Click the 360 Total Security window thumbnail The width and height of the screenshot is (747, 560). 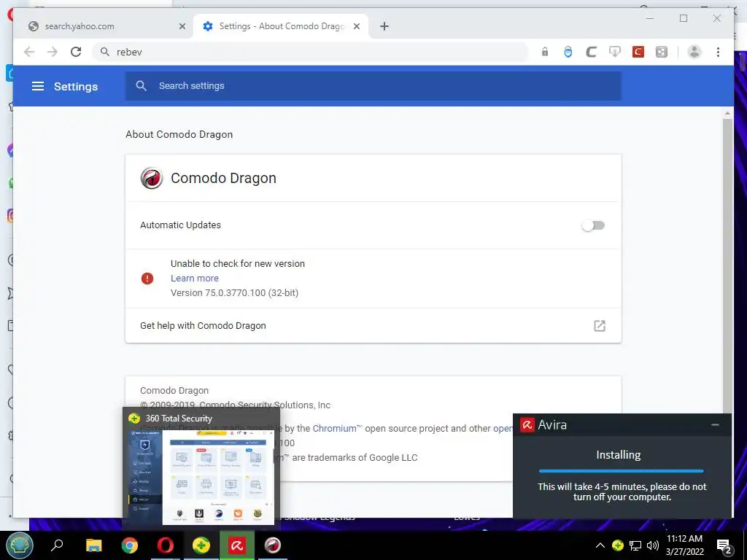click(x=201, y=477)
